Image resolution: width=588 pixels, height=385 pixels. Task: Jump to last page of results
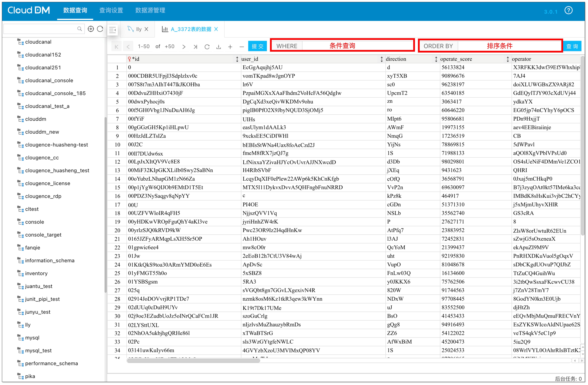[x=195, y=47]
